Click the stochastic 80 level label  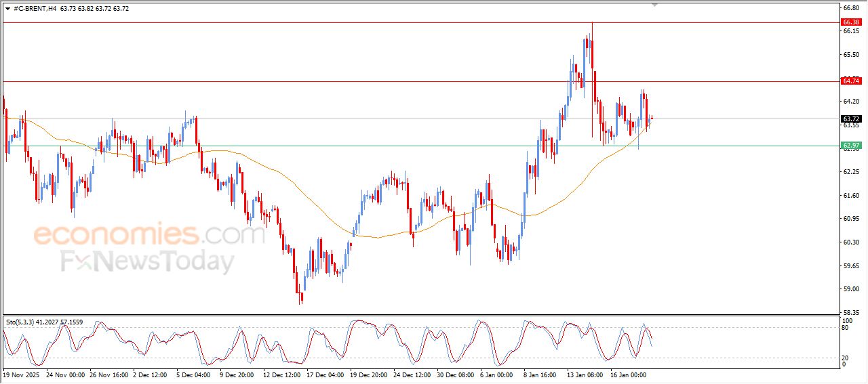tap(845, 328)
